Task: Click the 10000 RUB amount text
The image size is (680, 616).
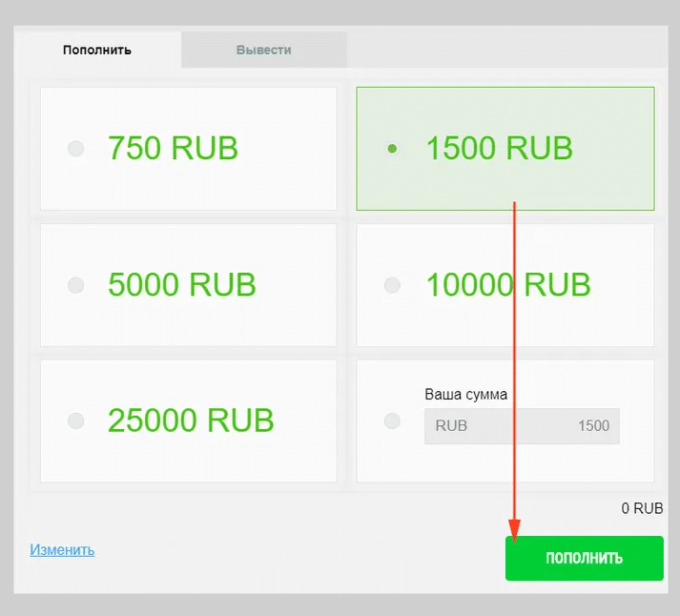Action: click(508, 284)
